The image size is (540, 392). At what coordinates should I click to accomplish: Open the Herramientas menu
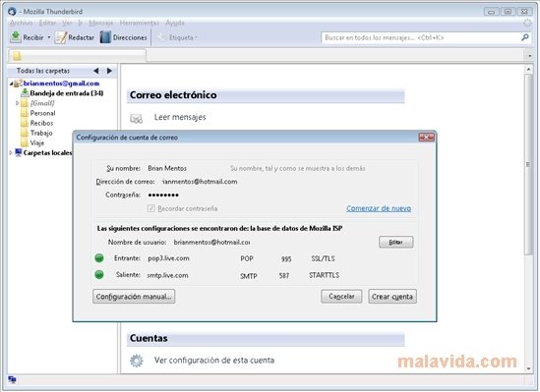click(140, 23)
